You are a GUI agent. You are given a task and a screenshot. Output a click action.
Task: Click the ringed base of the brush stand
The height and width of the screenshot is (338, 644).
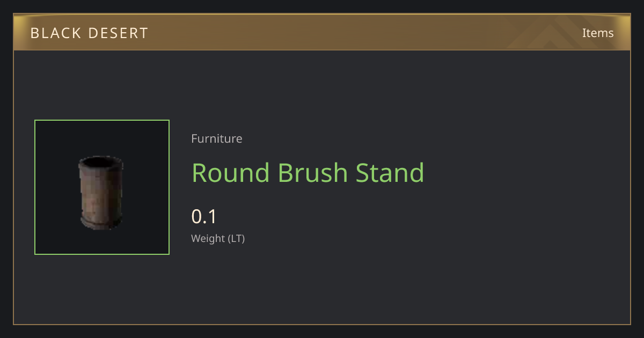(101, 221)
